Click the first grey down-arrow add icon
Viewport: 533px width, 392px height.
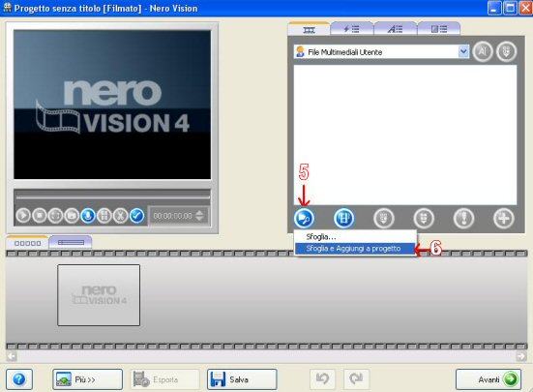[x=384, y=218]
